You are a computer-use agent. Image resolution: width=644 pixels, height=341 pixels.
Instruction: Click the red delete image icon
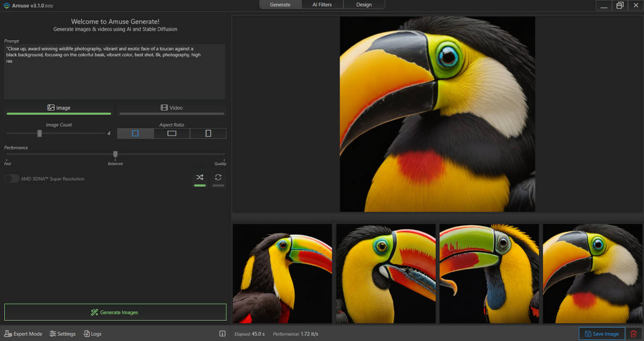point(633,333)
